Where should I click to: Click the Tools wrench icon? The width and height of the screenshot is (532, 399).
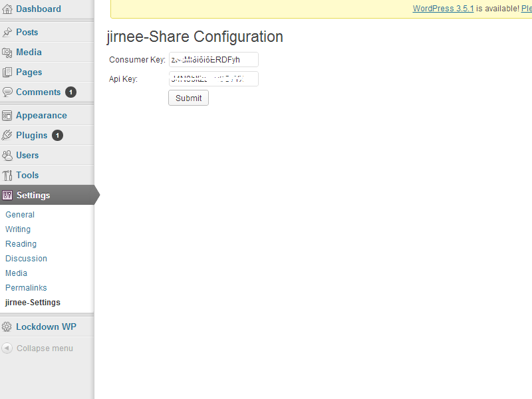click(7, 175)
